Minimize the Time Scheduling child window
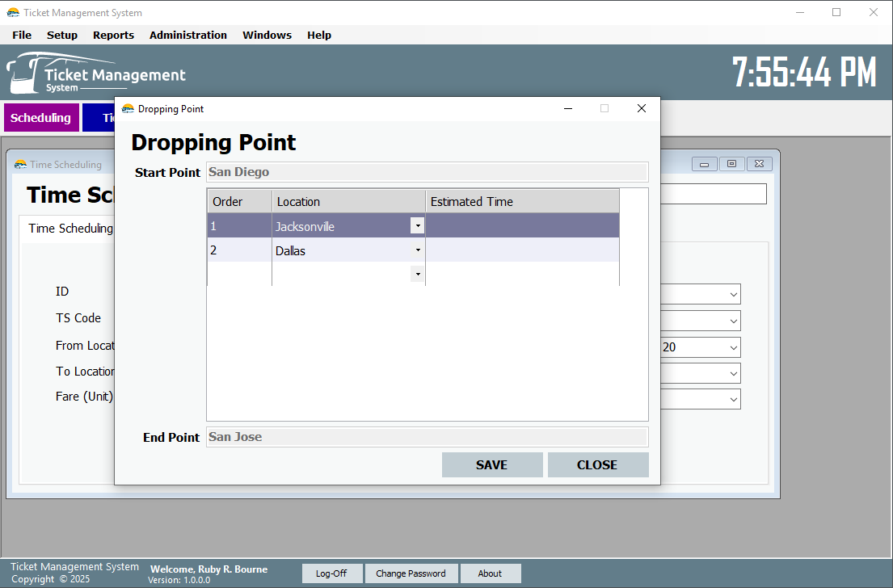 tap(704, 163)
